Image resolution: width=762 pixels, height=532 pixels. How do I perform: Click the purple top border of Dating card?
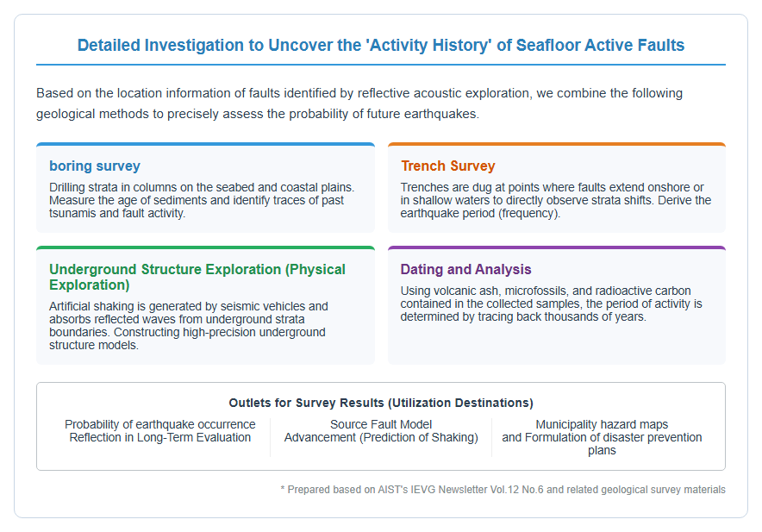[557, 247]
